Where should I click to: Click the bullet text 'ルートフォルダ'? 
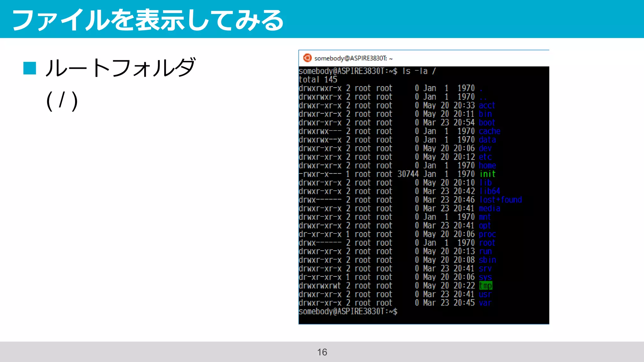(121, 68)
